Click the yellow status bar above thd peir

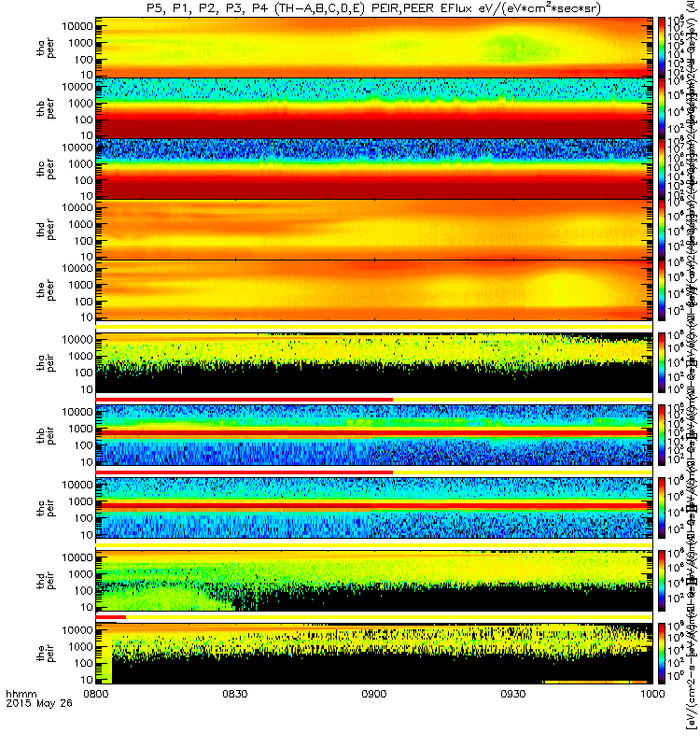pos(374,545)
